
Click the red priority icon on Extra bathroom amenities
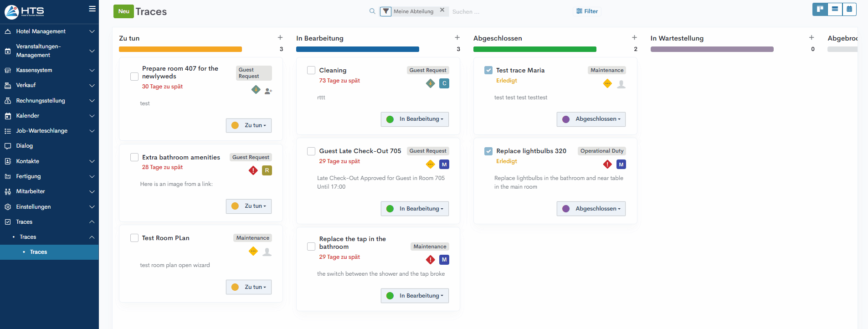[253, 170]
